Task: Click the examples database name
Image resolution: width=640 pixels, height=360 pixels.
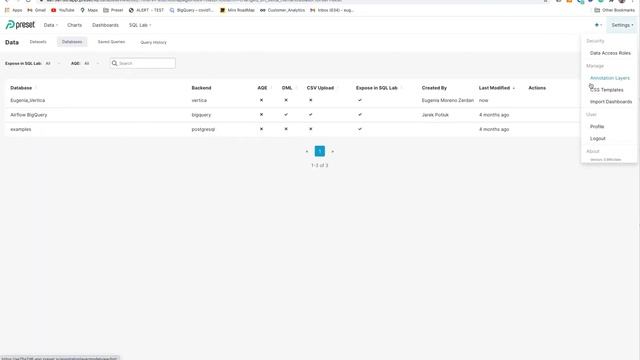Action: (x=21, y=129)
